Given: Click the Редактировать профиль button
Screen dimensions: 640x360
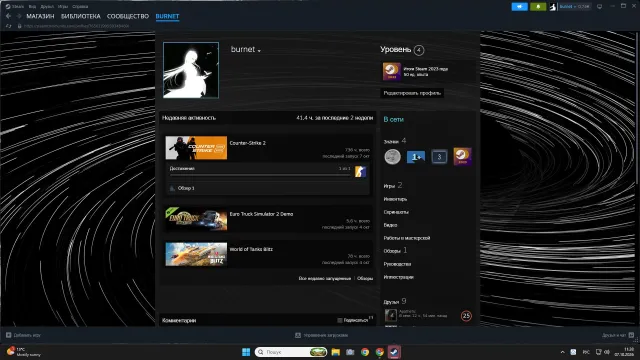Looking at the screenshot, I should click(x=412, y=93).
